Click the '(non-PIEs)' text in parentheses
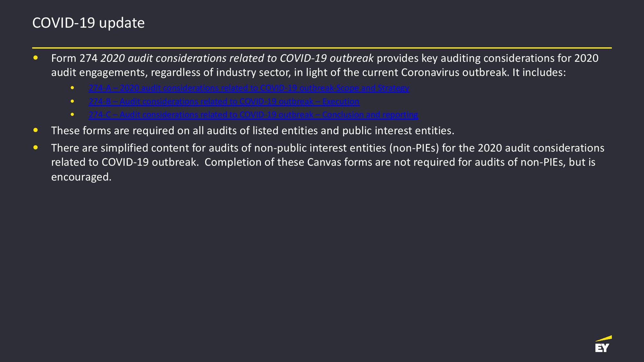 pos(414,148)
